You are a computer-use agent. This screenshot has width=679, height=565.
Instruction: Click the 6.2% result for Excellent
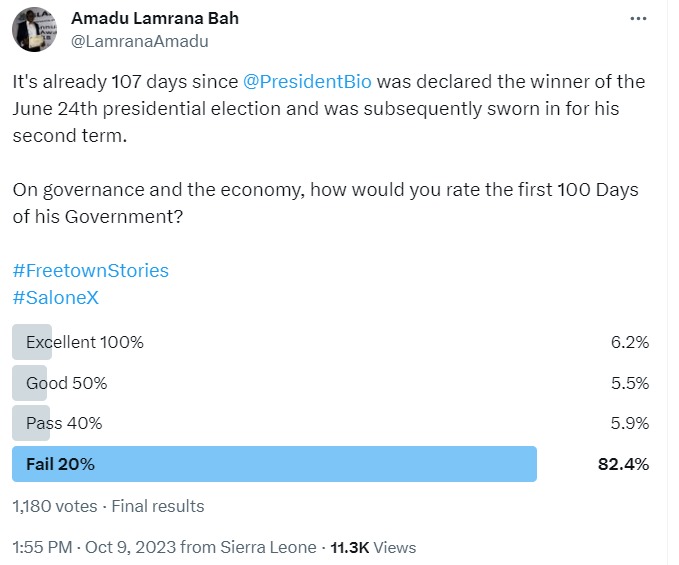630,342
